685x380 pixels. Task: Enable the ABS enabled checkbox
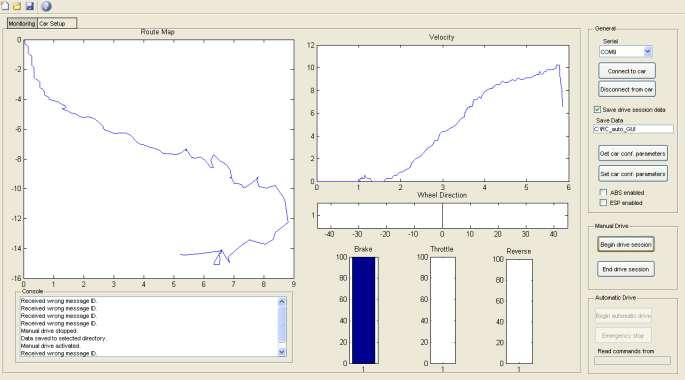click(603, 192)
